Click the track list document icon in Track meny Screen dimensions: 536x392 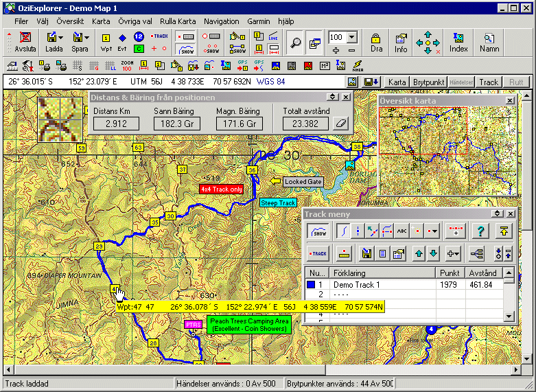pos(382,253)
